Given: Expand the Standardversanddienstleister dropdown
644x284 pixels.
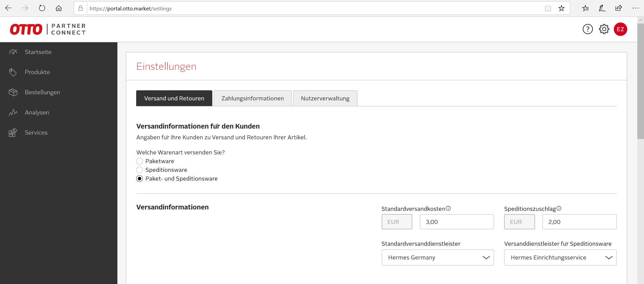Looking at the screenshot, I should [x=437, y=257].
